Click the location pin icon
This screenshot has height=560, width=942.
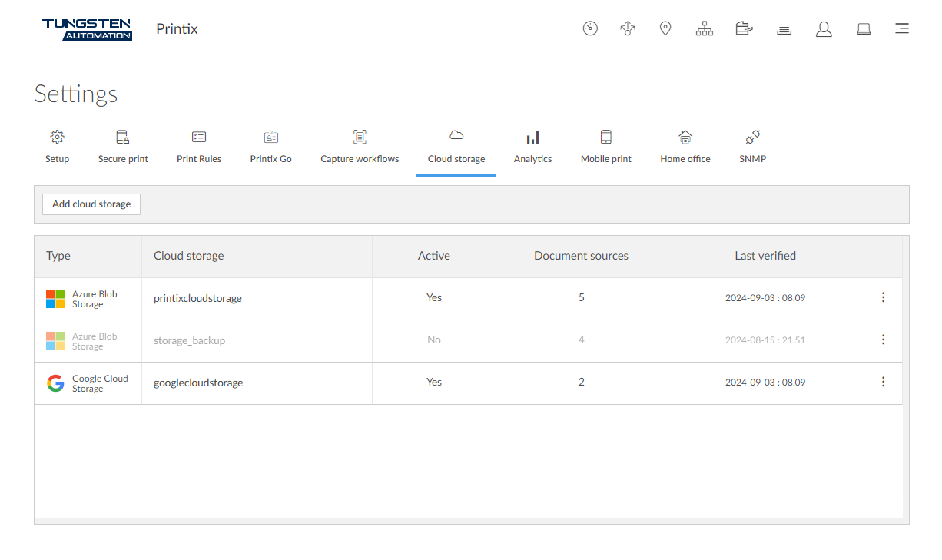pos(665,29)
